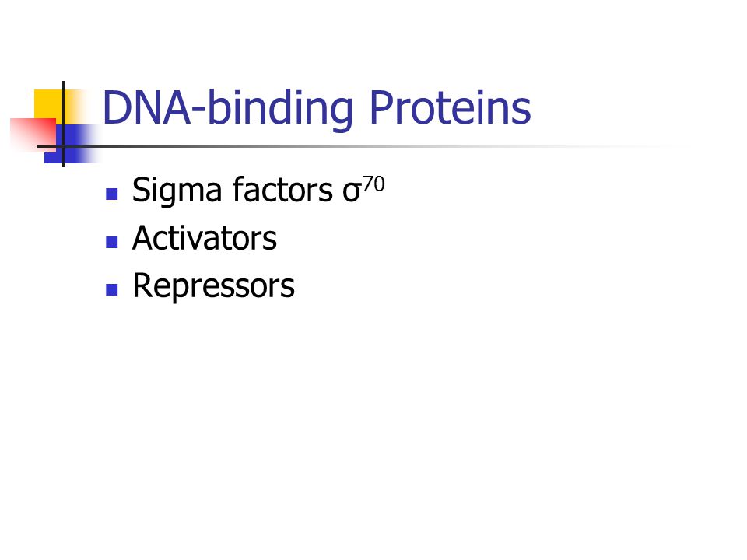The image size is (747, 560).
Task: Click the bullet marker beside 'Sigma factors'
Action: (112, 194)
